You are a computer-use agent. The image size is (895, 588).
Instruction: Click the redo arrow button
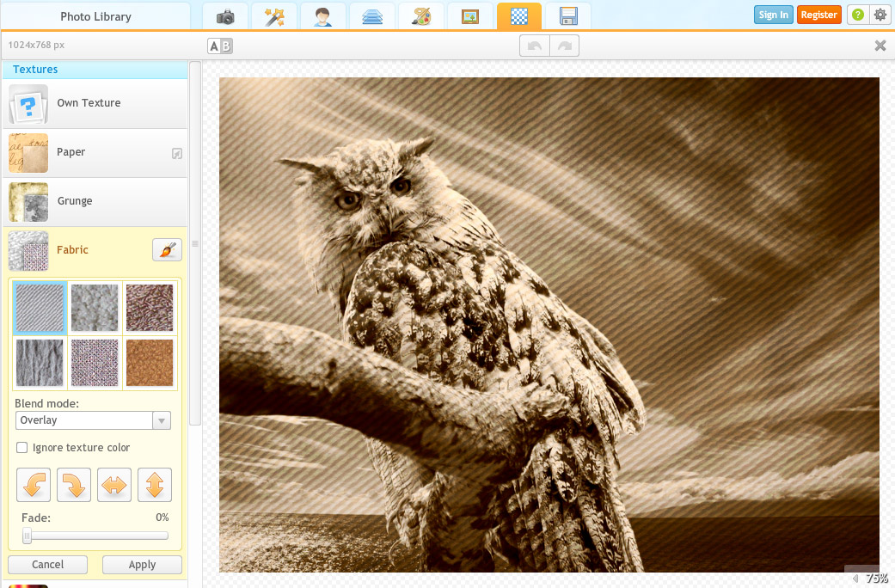(564, 46)
